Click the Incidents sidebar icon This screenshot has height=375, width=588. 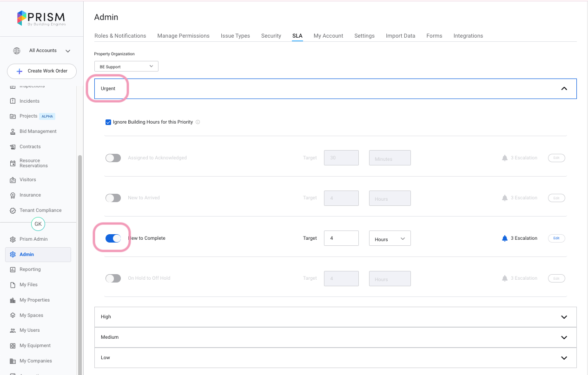point(13,101)
